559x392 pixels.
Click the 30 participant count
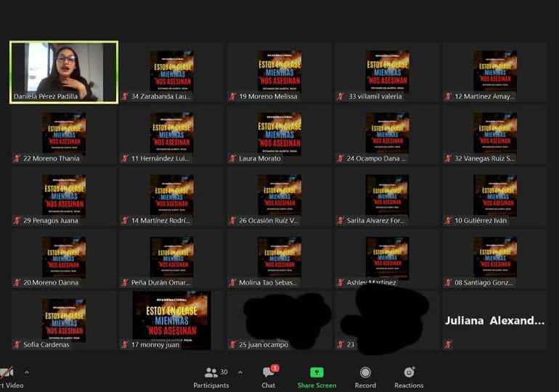(224, 372)
